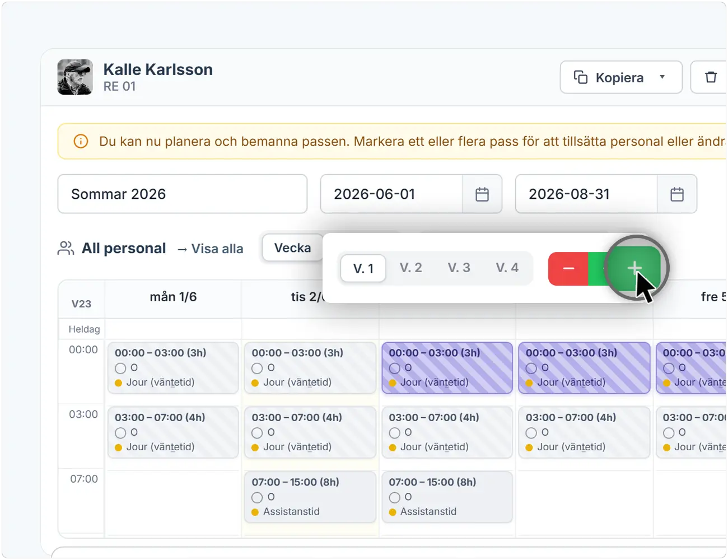Click the All personal people icon
Image resolution: width=728 pixels, height=560 pixels.
[66, 248]
